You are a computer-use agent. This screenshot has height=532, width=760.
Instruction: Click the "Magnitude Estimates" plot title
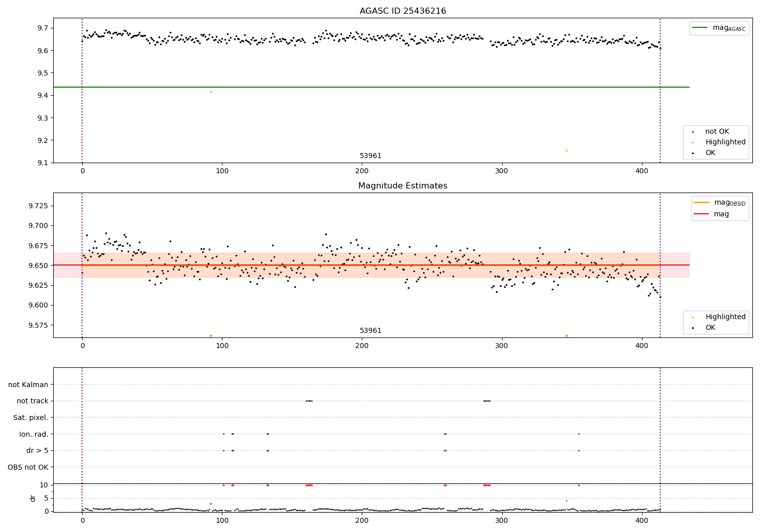tap(403, 186)
